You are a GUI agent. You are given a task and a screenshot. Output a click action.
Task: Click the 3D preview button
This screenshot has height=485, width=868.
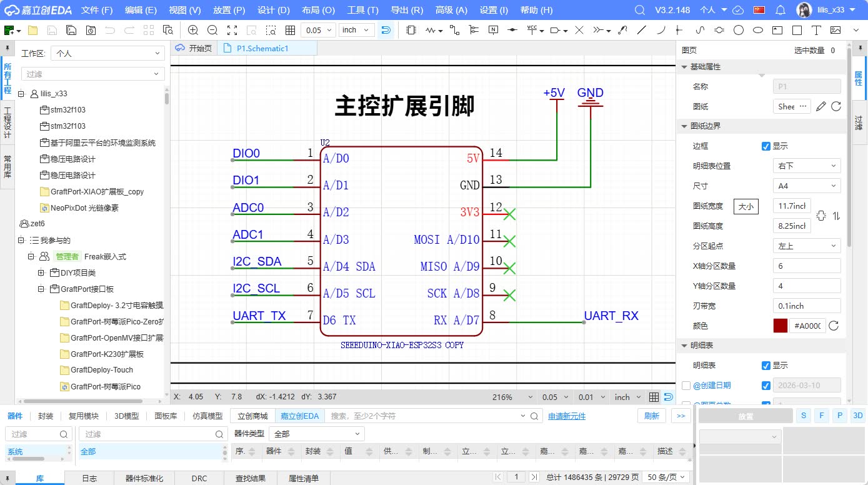(858, 416)
